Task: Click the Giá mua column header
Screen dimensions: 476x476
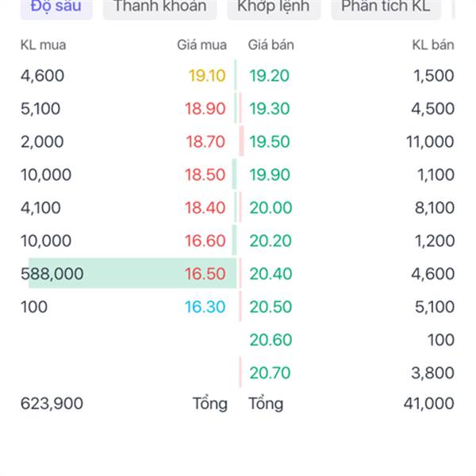Action: pos(202,45)
